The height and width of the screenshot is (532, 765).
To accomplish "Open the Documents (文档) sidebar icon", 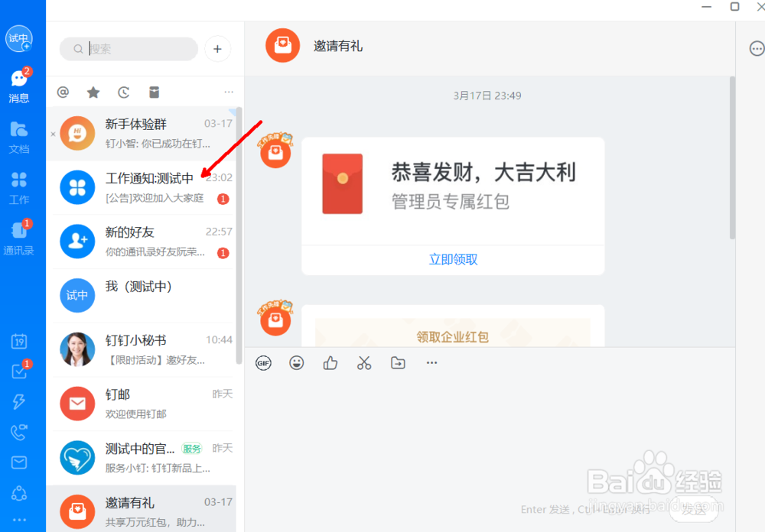I will 19,138.
